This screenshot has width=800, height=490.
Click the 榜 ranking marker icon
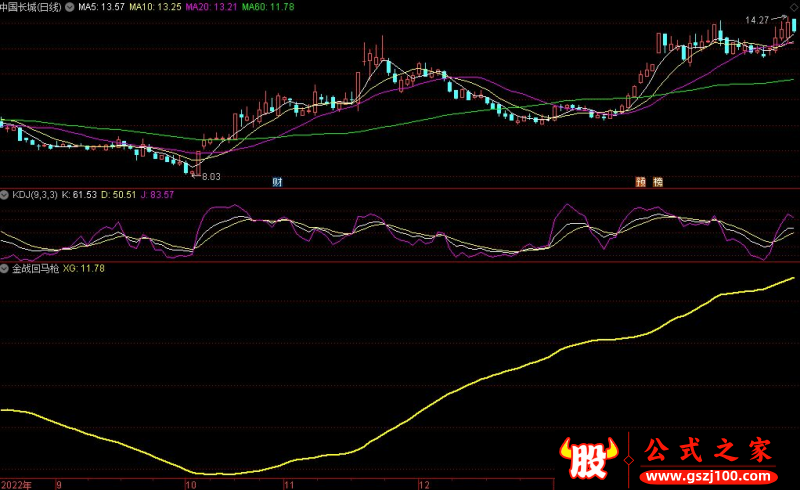[657, 182]
